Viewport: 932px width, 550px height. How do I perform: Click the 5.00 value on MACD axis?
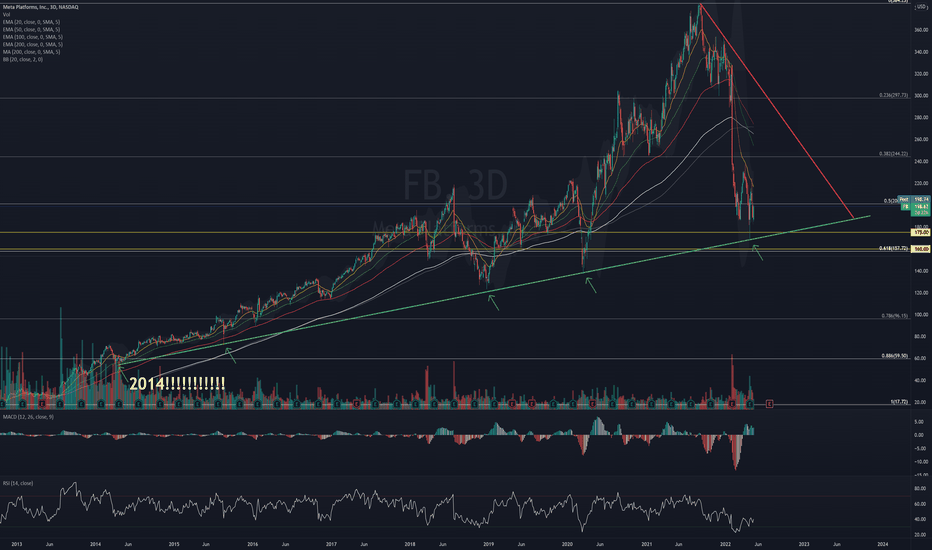(920, 422)
